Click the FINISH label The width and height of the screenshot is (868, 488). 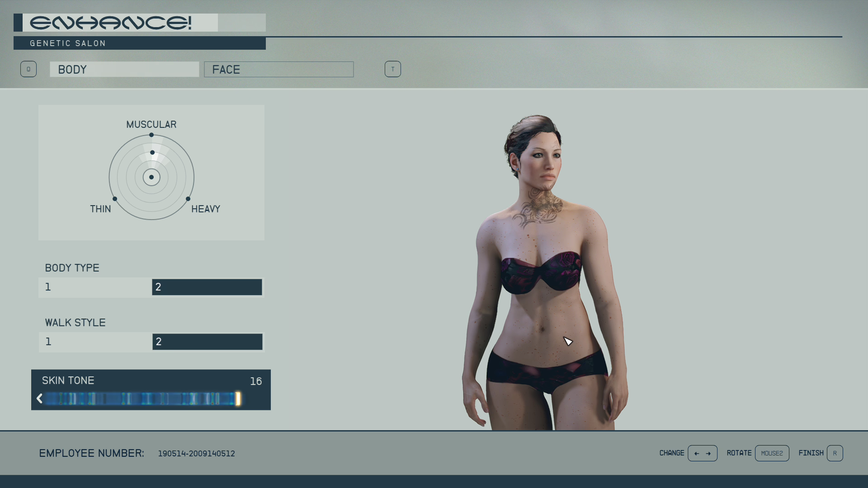[x=811, y=453]
